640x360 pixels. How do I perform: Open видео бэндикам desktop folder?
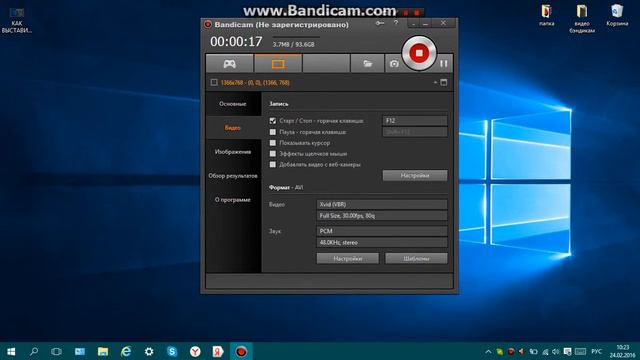pos(582,18)
